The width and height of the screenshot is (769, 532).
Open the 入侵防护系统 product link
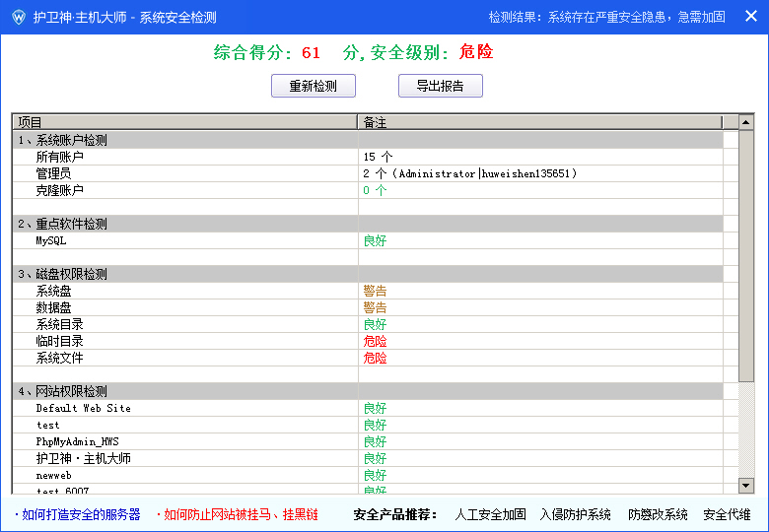(576, 514)
